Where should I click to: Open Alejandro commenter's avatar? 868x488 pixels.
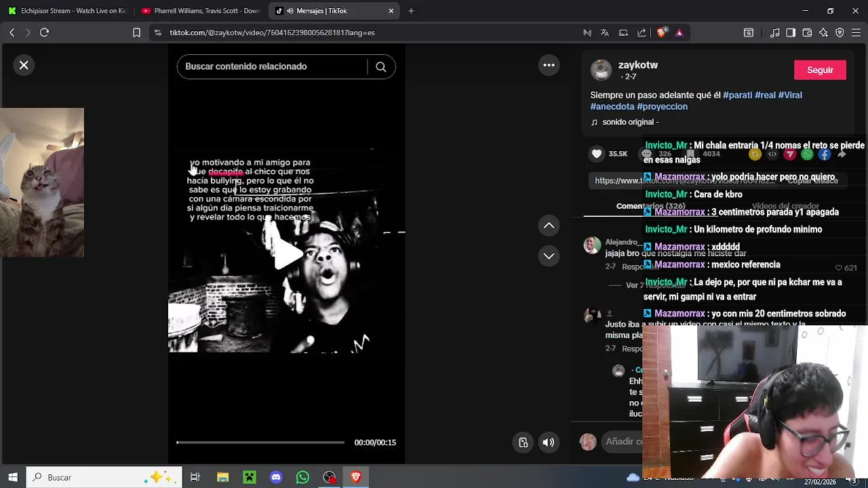(592, 245)
